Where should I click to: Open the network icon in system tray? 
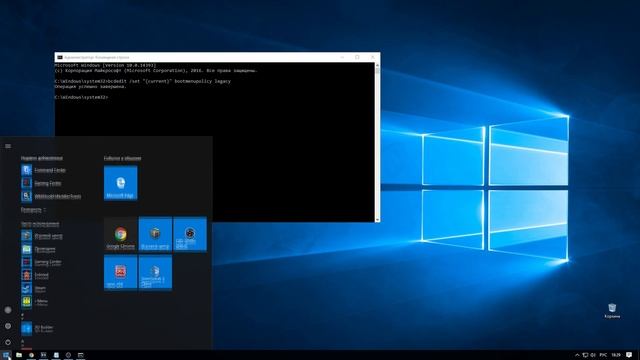pos(585,355)
